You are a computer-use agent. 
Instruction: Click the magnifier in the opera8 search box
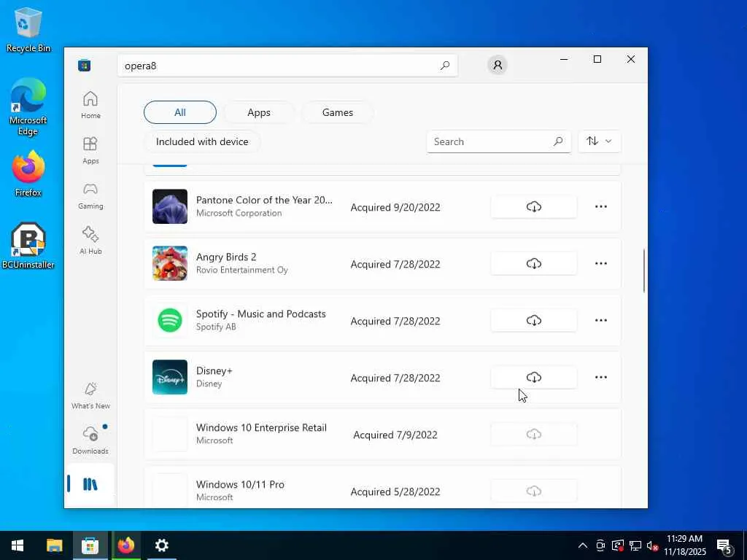445,66
